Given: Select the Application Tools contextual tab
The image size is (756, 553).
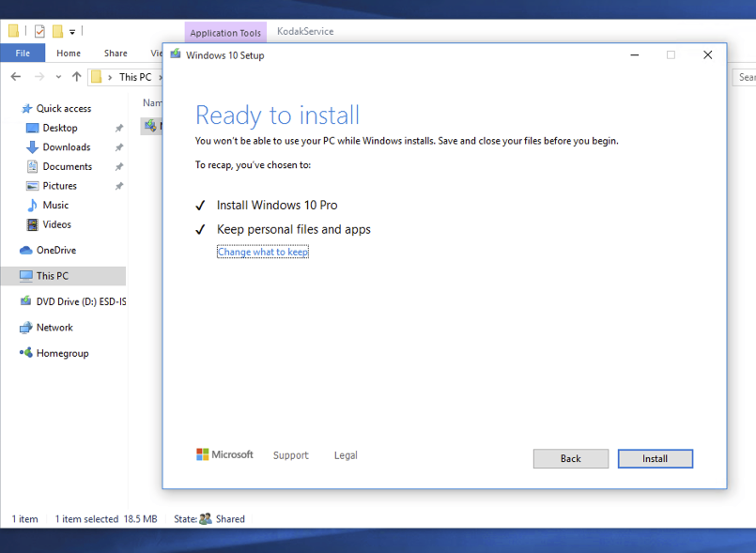Looking at the screenshot, I should click(x=225, y=33).
